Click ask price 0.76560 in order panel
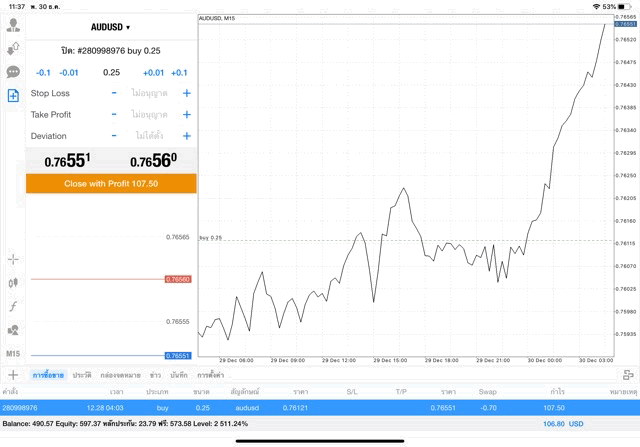This screenshot has height=447, width=640. pyautogui.click(x=153, y=160)
